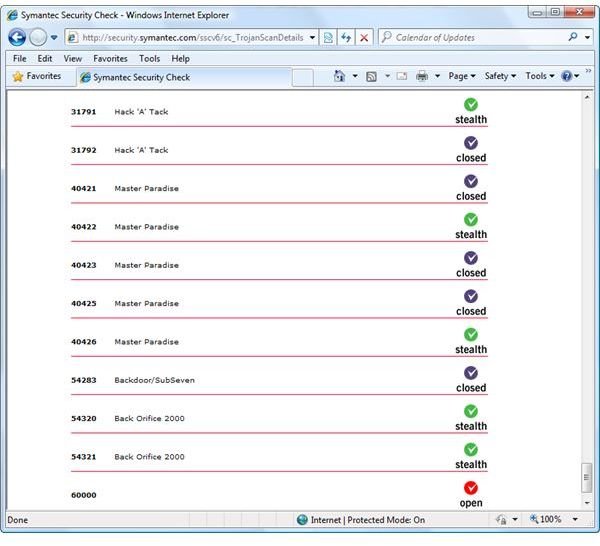This screenshot has height=546, width=600.
Task: Click the vertical scrollbar thumb
Action: click(587, 478)
